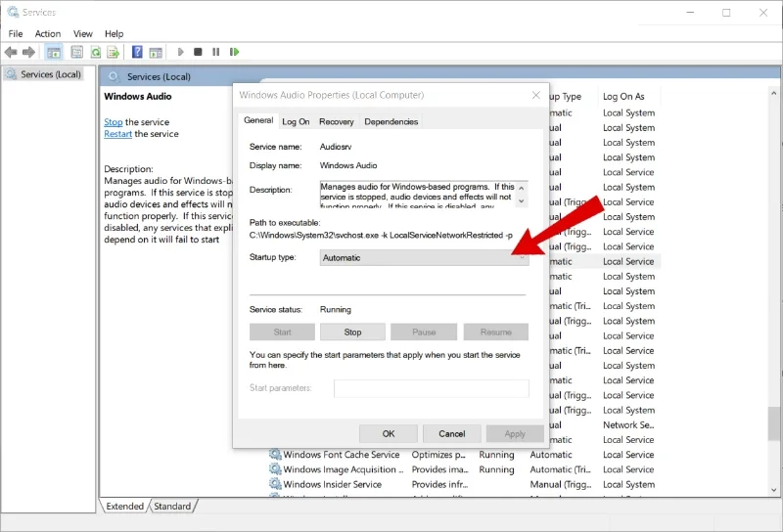This screenshot has height=532, width=783.
Task: Open the File menu
Action: point(16,34)
